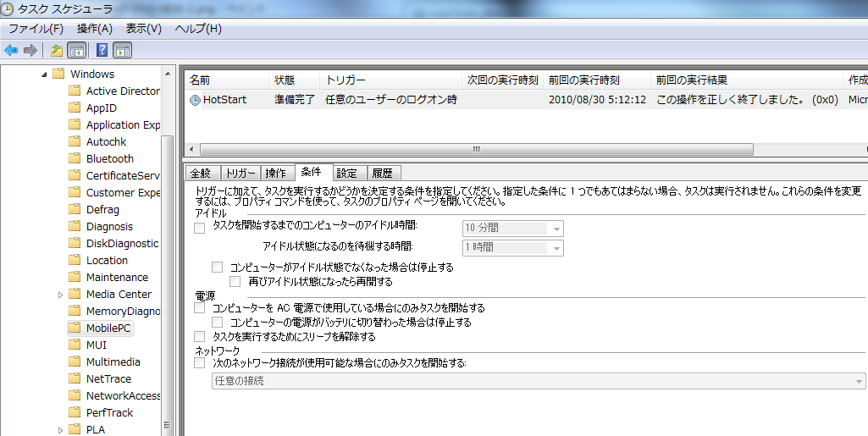Toggle the wake from sleep (スリープを解除) checkbox
Screen dimensions: 868x436
[200, 336]
